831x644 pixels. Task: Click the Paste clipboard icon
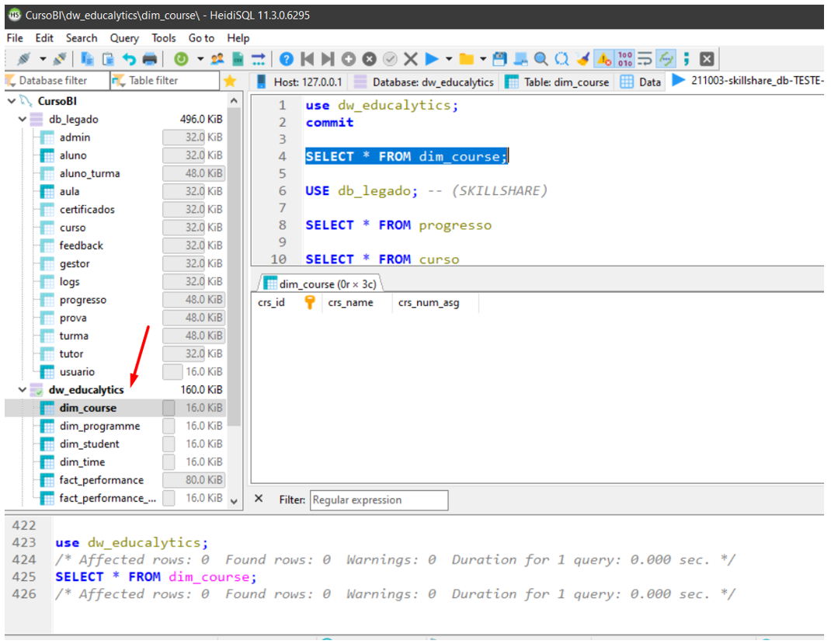(108, 59)
